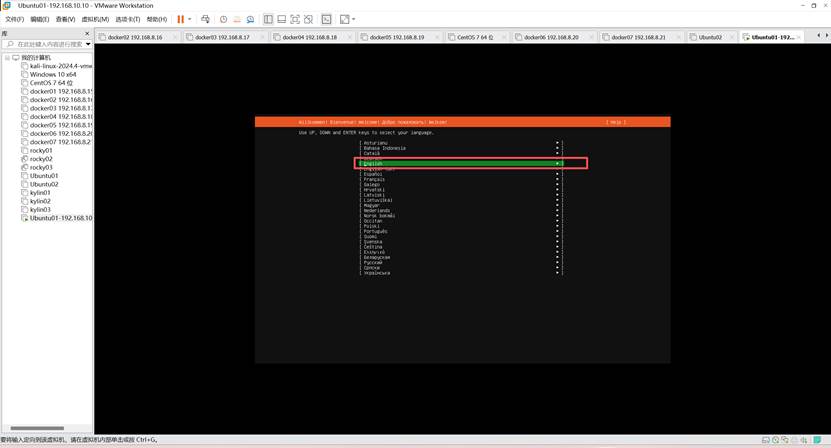
Task: Pause the virtual machine with the orange pause icon
Action: tap(181, 19)
